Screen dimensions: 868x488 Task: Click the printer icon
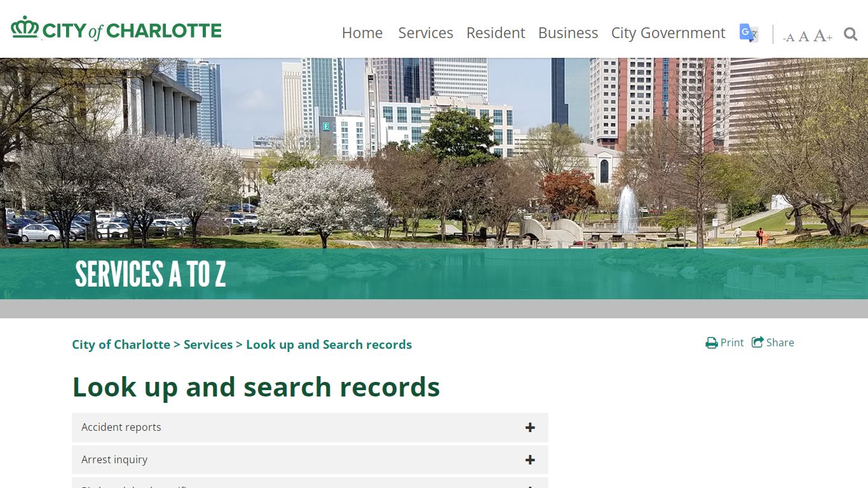[x=711, y=343]
